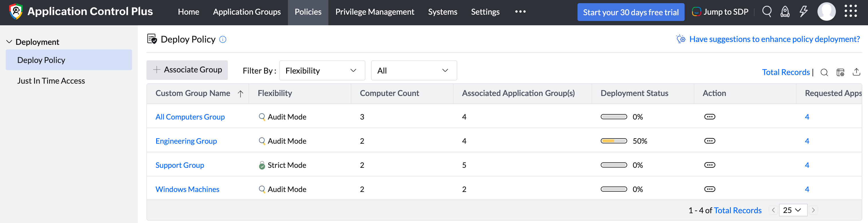Click the sort arrow on Custom Group Name
This screenshot has height=223, width=868.
[241, 94]
